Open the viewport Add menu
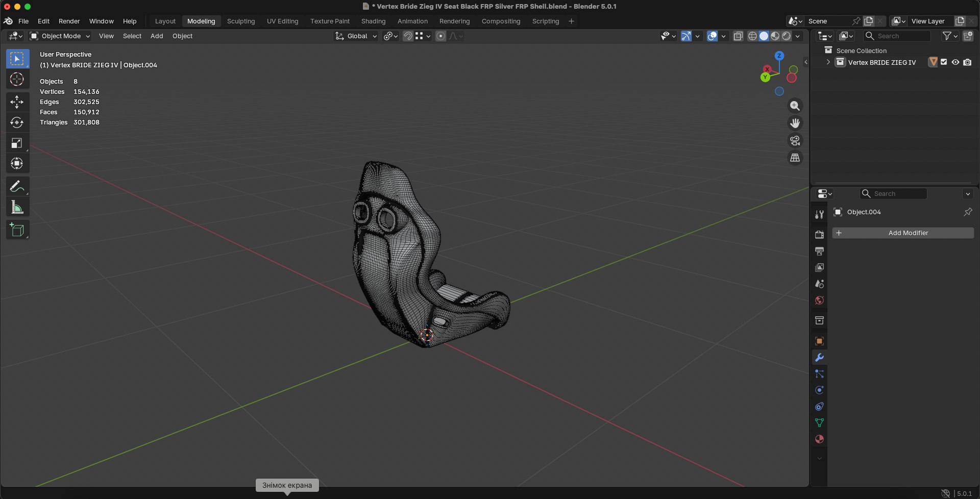The image size is (980, 499). 157,36
